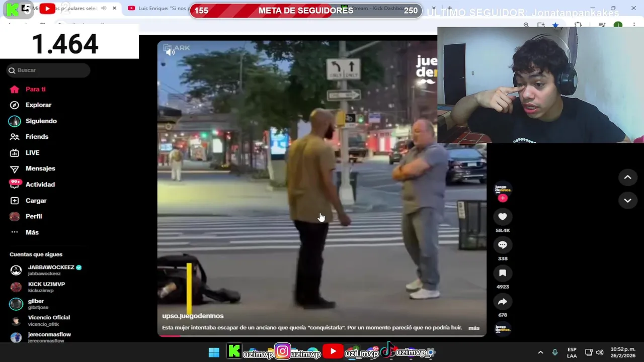This screenshot has width=644, height=362.
Task: Open the sound disc below the share count
Action: point(502,329)
